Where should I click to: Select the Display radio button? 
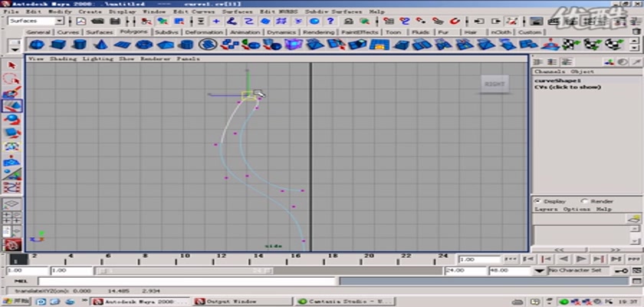pyautogui.click(x=537, y=201)
